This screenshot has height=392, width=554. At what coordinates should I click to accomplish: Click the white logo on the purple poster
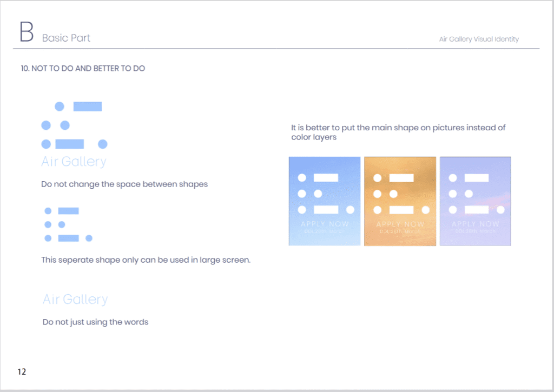476,194
